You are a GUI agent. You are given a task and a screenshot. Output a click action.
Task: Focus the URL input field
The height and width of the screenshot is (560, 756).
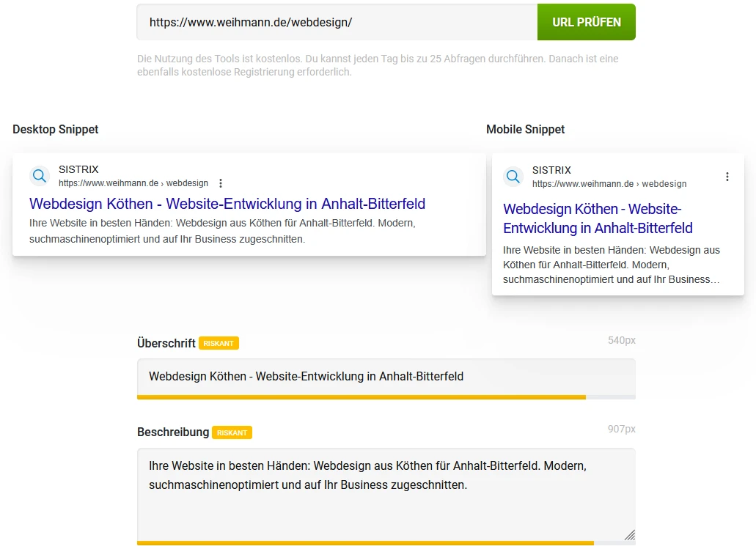pyautogui.click(x=337, y=22)
